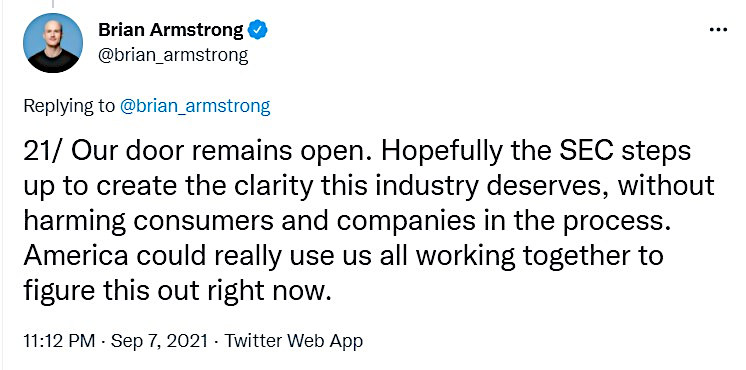This screenshot has width=746, height=370.
Task: Click the blue verified checkmark badge
Action: (x=259, y=30)
